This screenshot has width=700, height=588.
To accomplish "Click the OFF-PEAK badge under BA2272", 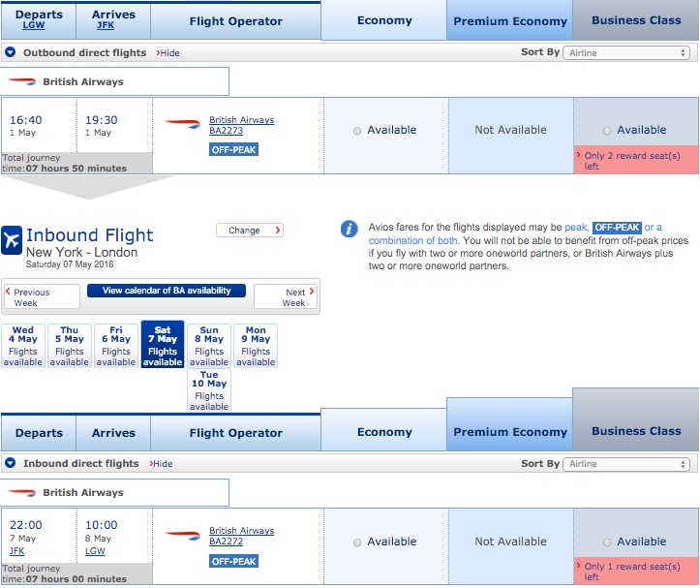I will tap(233, 561).
